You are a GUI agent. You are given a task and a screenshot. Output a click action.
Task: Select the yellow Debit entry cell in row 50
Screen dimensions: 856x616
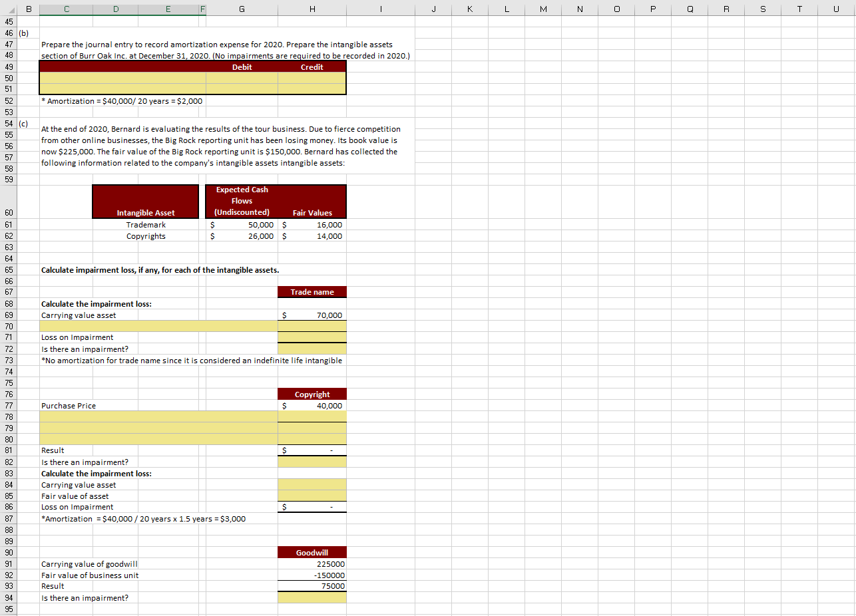(x=242, y=78)
